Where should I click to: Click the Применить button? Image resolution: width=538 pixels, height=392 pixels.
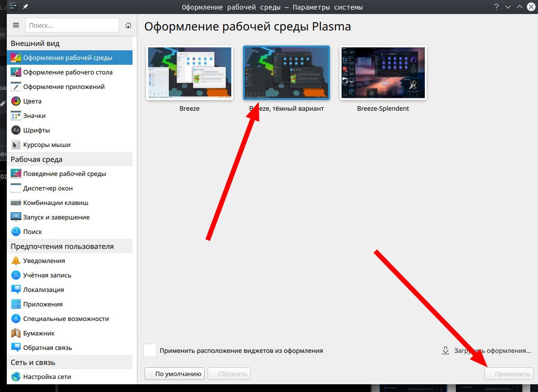click(509, 374)
